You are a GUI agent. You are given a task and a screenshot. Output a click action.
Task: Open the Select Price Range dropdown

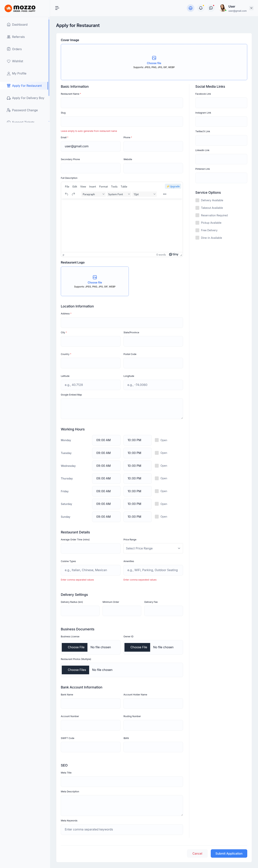[153, 548]
